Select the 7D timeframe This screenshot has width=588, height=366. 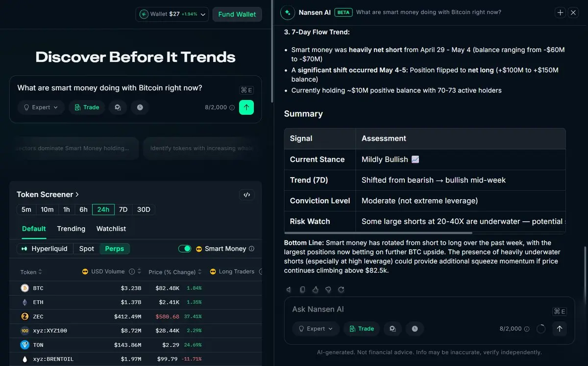123,209
